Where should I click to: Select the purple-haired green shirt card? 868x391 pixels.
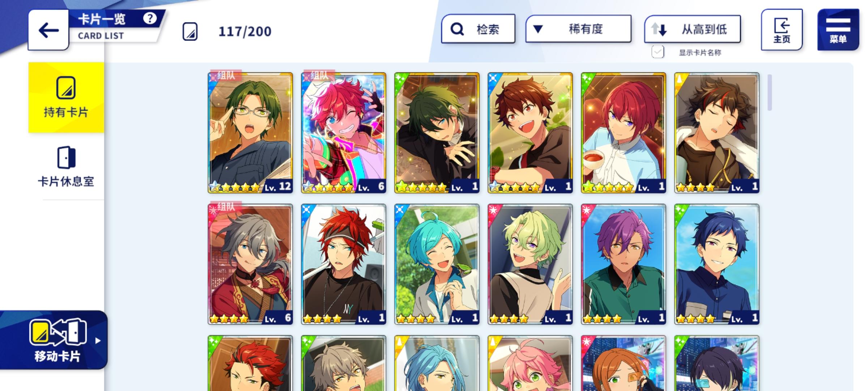(x=624, y=264)
